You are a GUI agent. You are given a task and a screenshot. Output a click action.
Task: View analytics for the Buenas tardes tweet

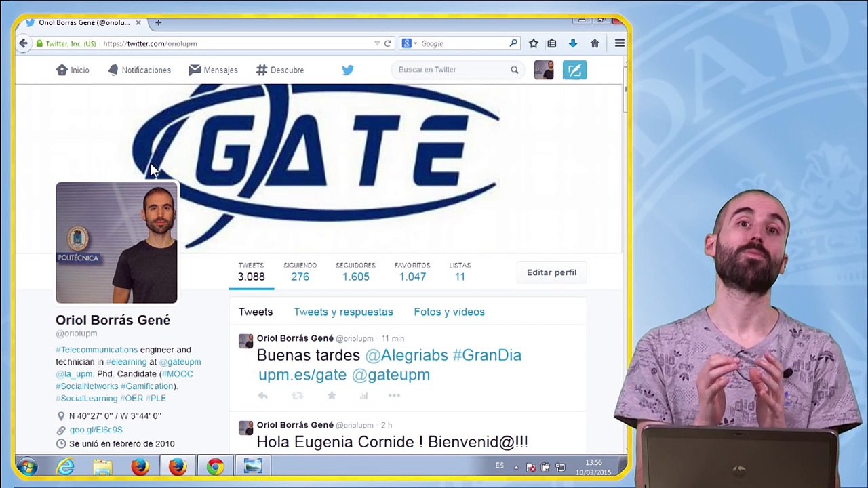point(363,396)
